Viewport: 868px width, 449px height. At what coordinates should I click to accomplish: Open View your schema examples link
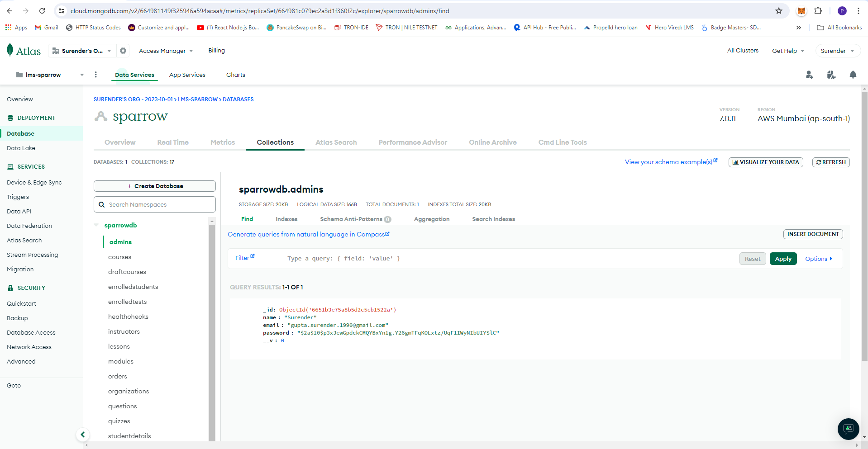pos(671,162)
